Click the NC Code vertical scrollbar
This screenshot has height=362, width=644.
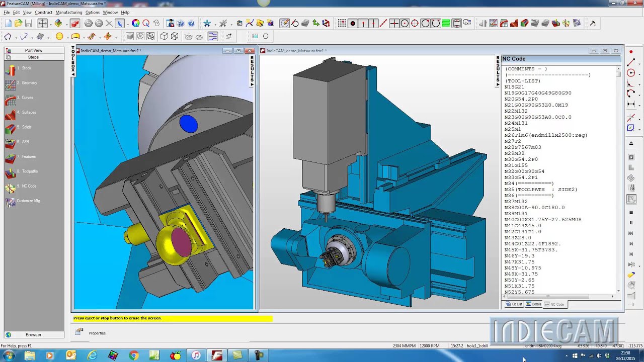click(619, 180)
